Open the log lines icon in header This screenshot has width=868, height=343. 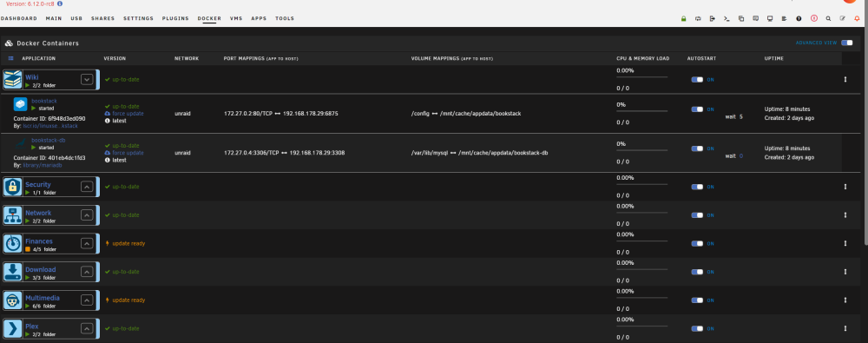tap(785, 18)
